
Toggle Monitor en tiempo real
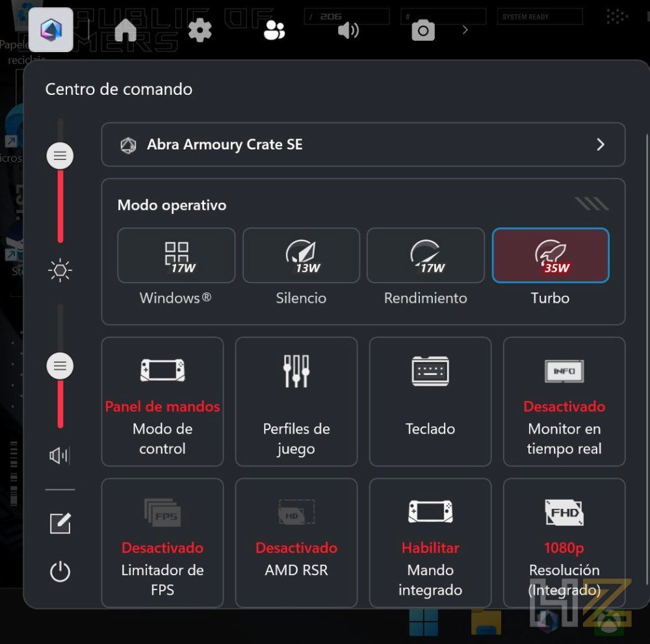tap(564, 402)
